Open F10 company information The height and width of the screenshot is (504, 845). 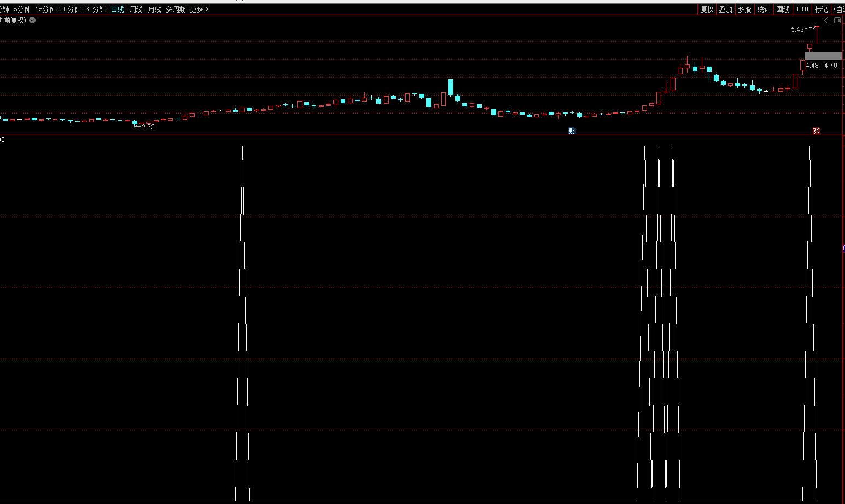tap(802, 9)
